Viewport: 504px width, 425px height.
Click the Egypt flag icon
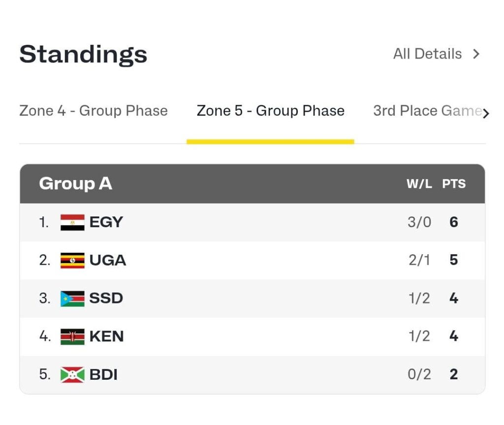click(72, 222)
